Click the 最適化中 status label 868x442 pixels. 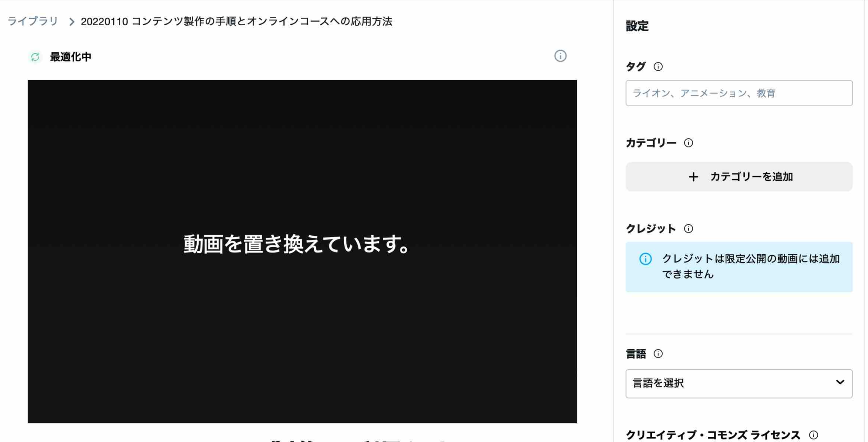(x=70, y=57)
